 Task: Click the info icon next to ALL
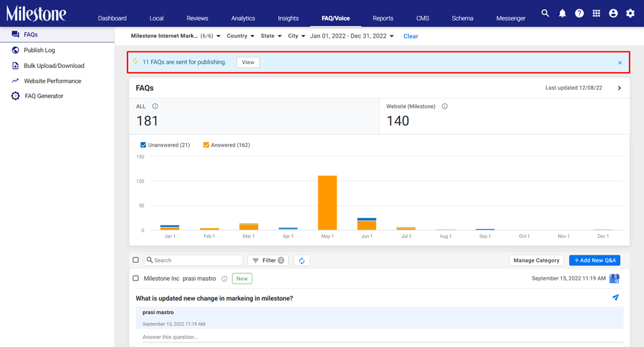click(x=155, y=106)
